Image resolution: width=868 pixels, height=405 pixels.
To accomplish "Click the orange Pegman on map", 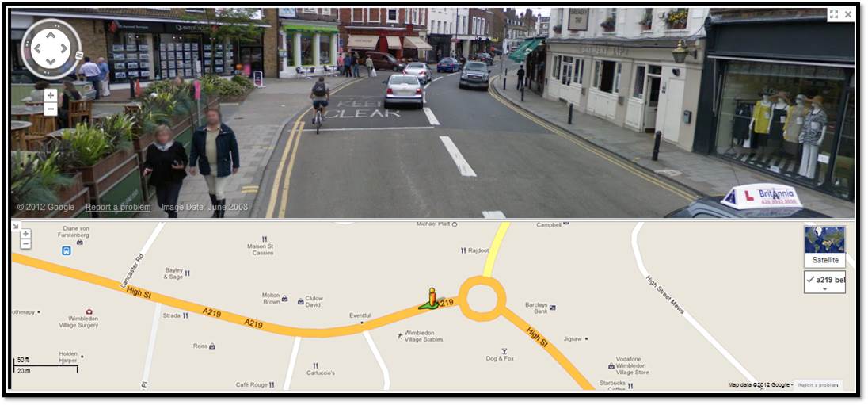I will coord(432,298).
